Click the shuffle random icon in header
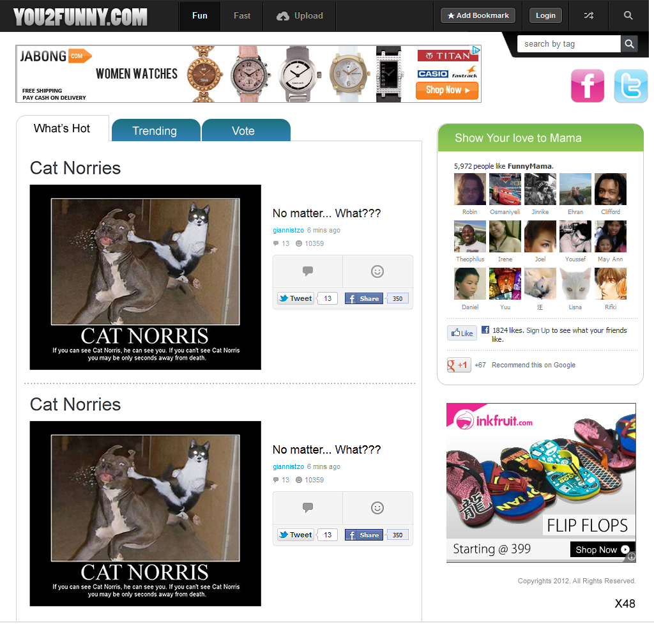This screenshot has width=654, height=644. (x=588, y=15)
